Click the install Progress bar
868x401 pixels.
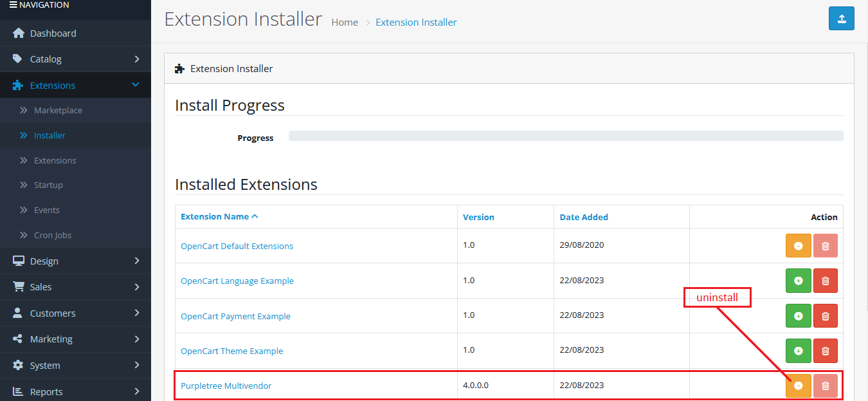(x=566, y=136)
